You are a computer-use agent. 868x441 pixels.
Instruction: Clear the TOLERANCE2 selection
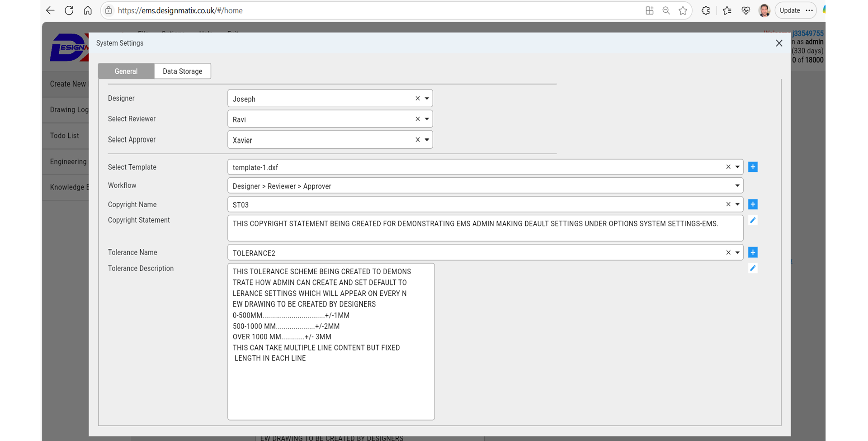pos(728,252)
